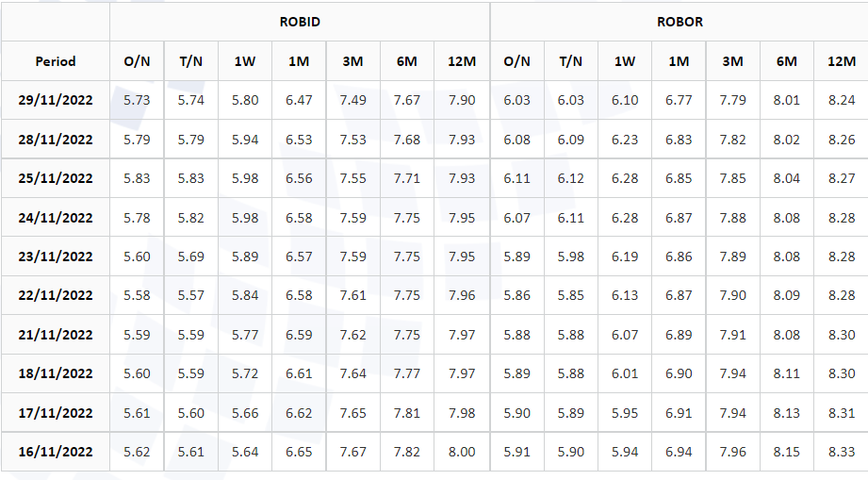Click the ROBOR group header
Image resolution: width=868 pixels, height=480 pixels.
679,22
